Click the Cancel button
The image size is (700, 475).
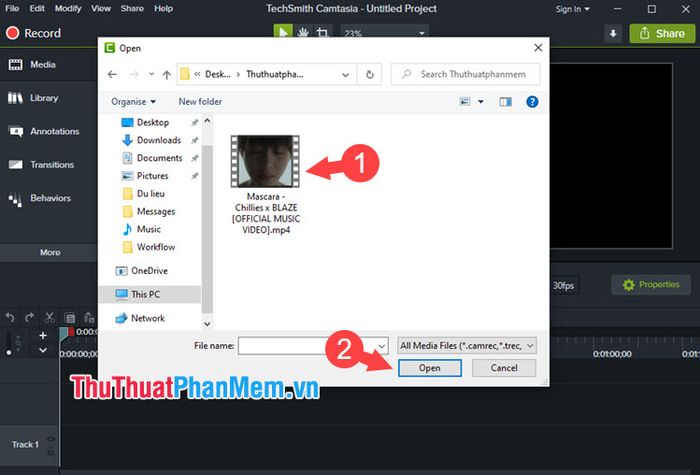coord(504,368)
